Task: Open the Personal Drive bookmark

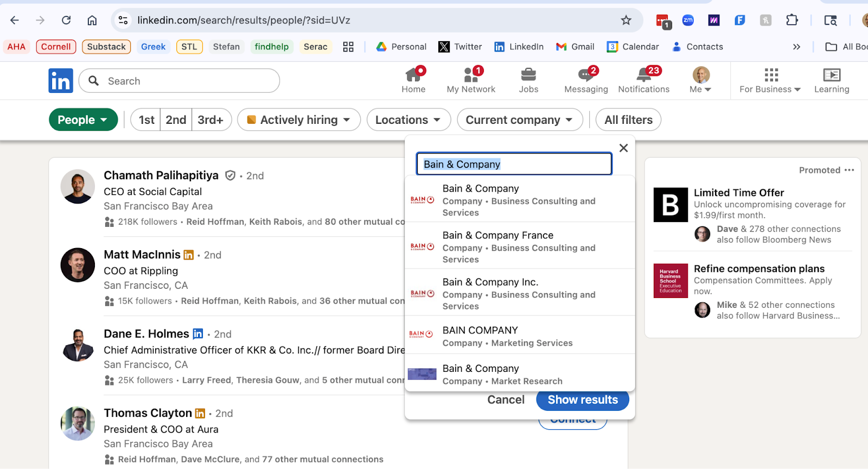Action: pos(401,47)
